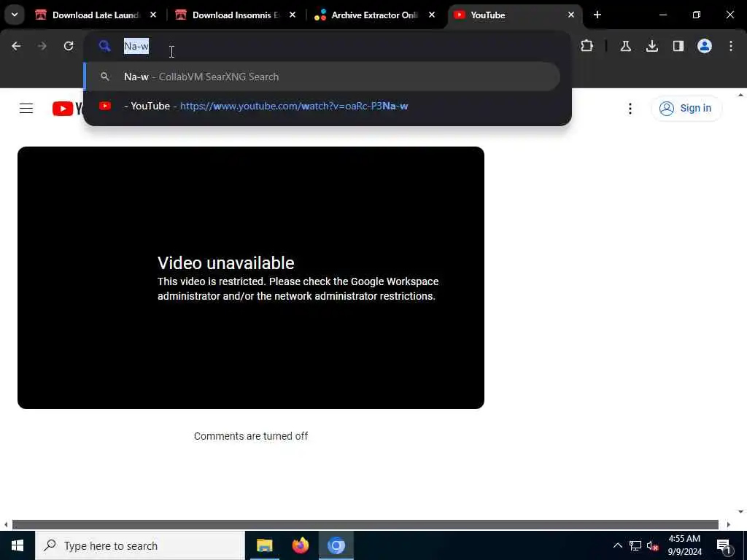Choose the Na-w CollabVM SearXNG Search suggestion

coord(322,77)
